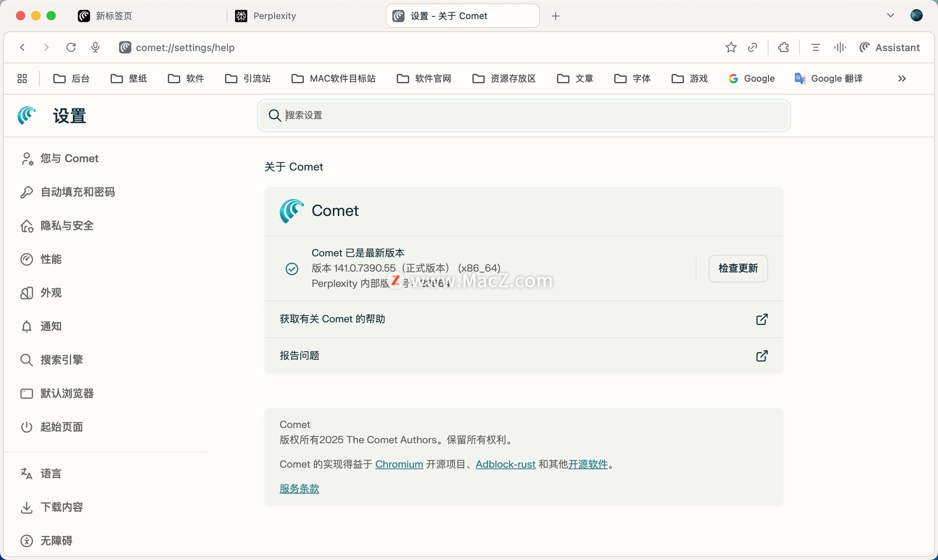Open the 服务条款 link
This screenshot has width=938, height=560.
point(299,489)
